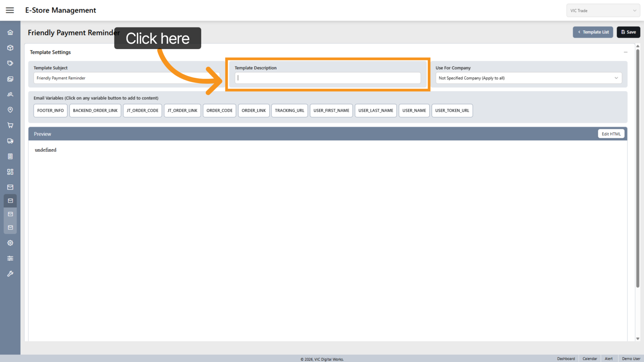This screenshot has width=644, height=362.
Task: Open the Use For Company dropdown
Action: [528, 78]
